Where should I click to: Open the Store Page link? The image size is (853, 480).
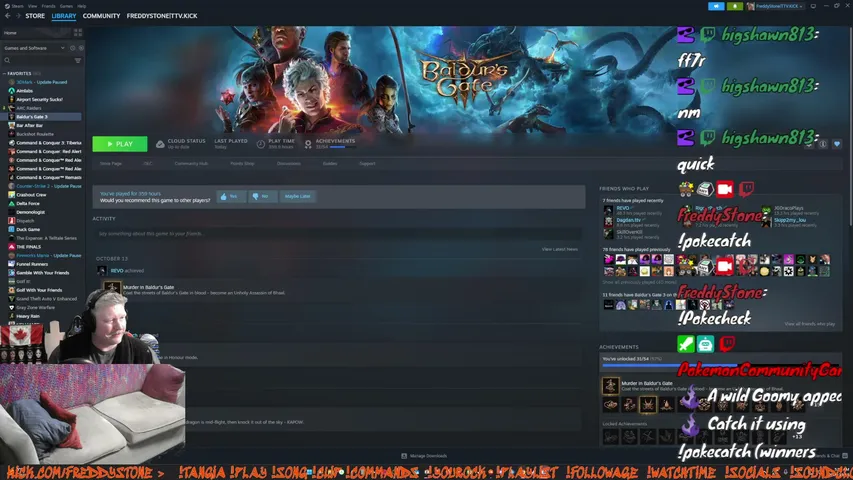tap(110, 163)
